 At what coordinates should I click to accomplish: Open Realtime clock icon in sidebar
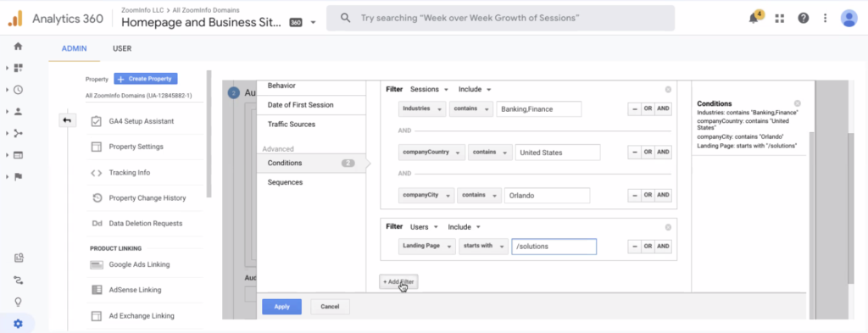coord(19,90)
